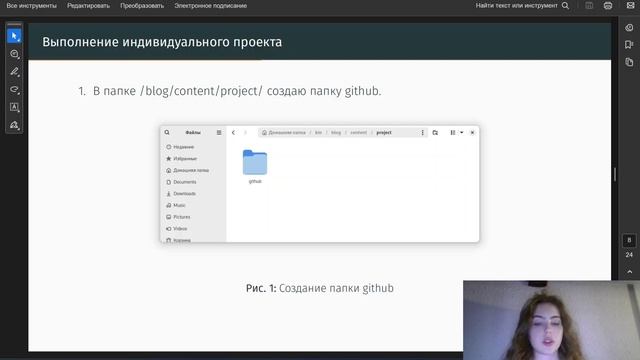Click the current page number 8 box

point(629,240)
